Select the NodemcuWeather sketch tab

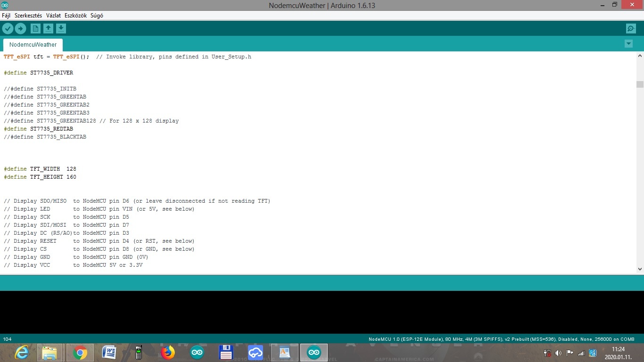pos(33,45)
